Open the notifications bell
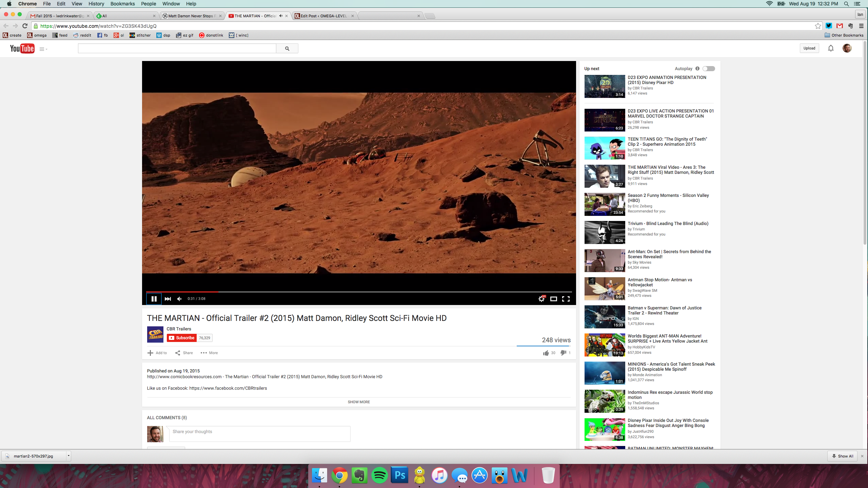The height and width of the screenshot is (488, 868). tap(831, 48)
